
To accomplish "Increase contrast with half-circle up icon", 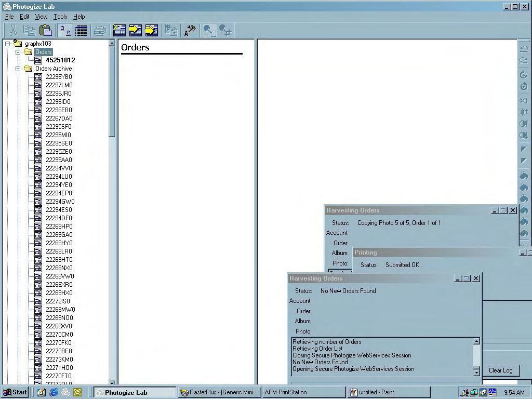I will coord(524,124).
